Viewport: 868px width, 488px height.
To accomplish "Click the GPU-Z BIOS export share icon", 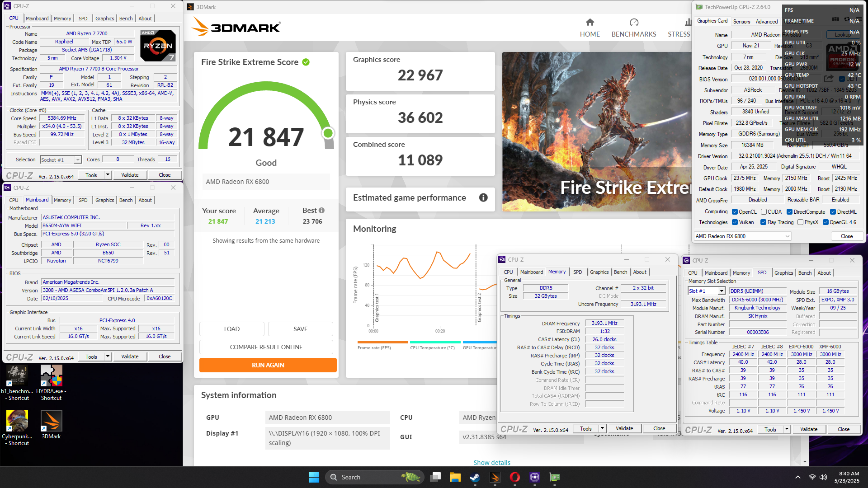I will [829, 79].
